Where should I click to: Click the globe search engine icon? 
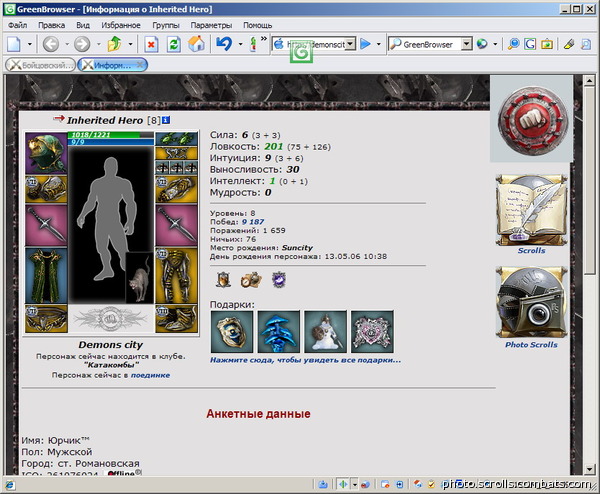point(482,44)
